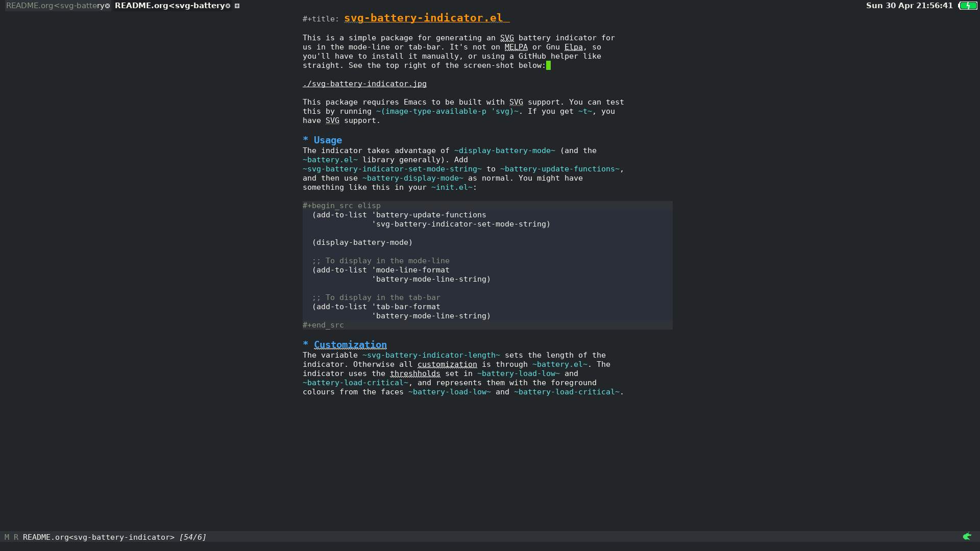
Task: Place cursor on (display-battery-mode) code line
Action: (x=362, y=242)
